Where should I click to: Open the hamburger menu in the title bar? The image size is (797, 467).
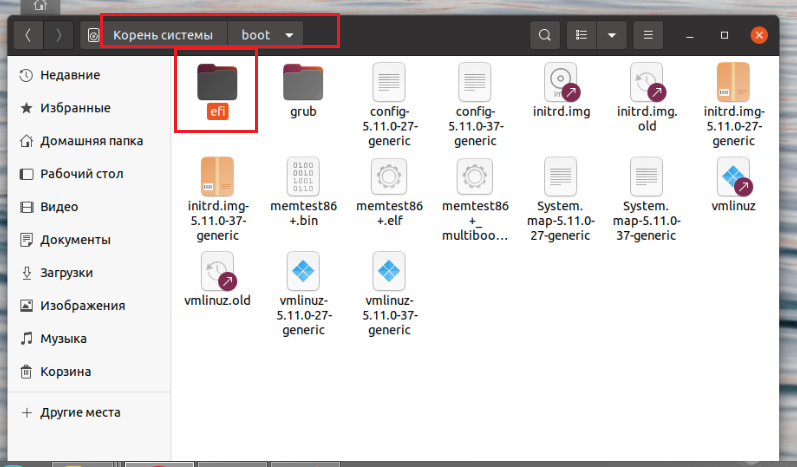point(648,35)
